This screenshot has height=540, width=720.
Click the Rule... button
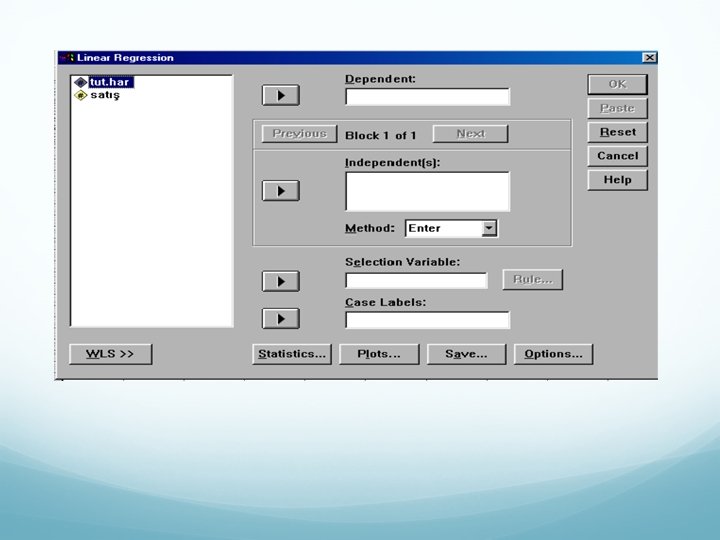tap(533, 280)
